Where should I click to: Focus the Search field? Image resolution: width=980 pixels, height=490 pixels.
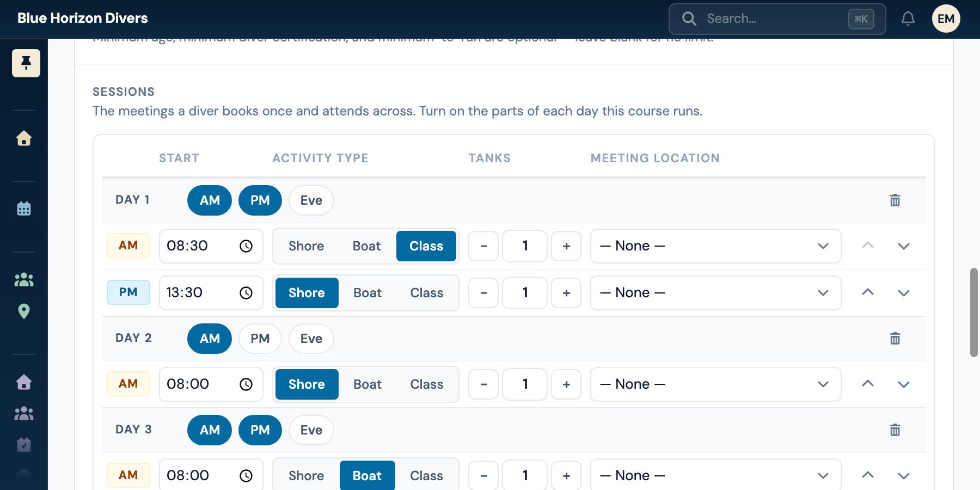point(777,19)
